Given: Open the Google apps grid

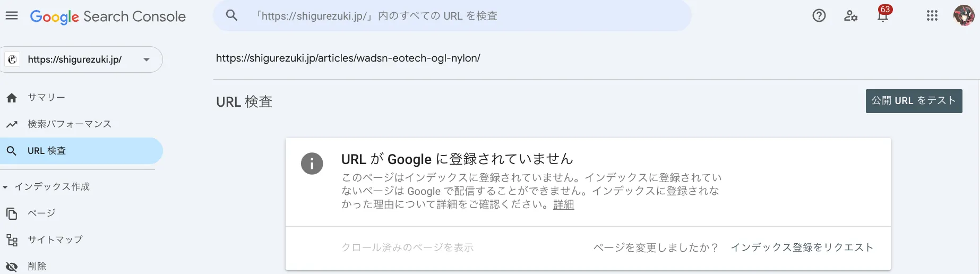Looking at the screenshot, I should [x=932, y=16].
